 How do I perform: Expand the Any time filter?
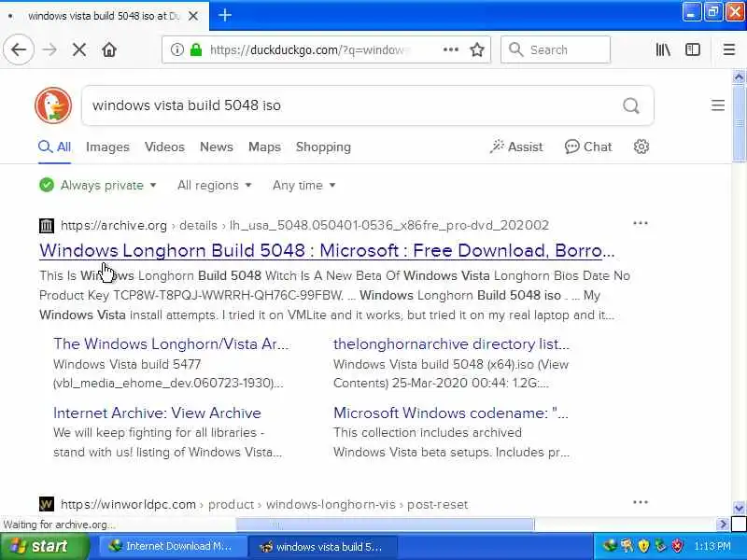[x=304, y=185]
